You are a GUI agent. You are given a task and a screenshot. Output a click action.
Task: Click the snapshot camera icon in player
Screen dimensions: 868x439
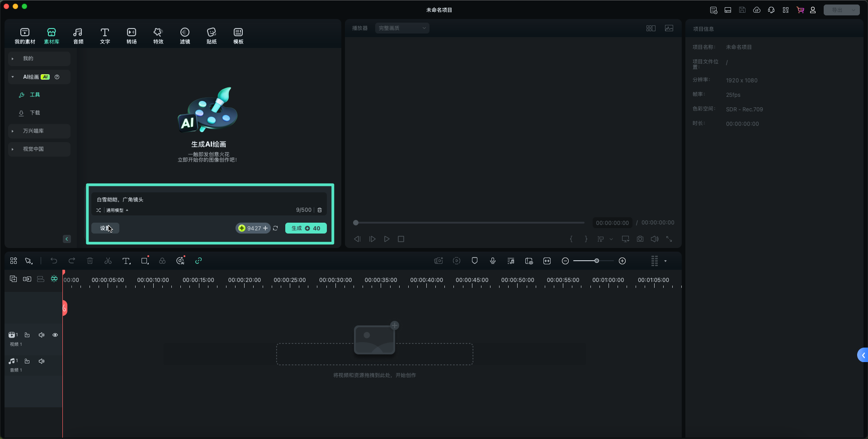640,239
